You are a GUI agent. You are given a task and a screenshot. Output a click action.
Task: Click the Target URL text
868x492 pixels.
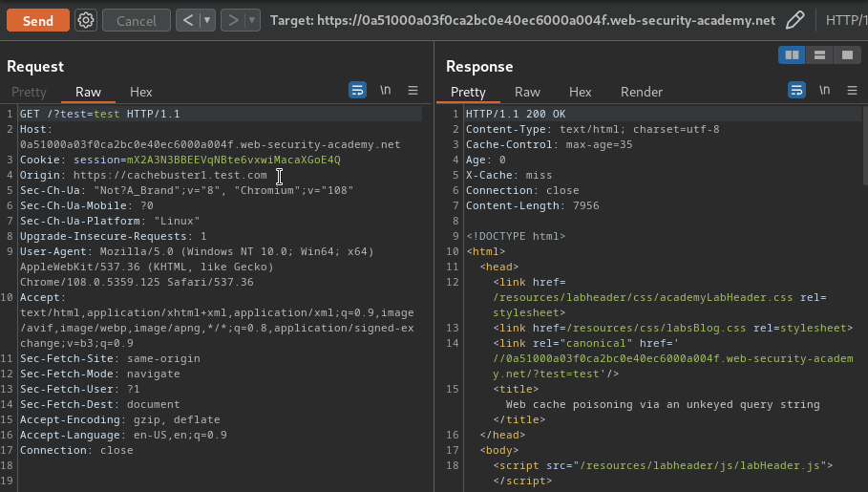[522, 20]
